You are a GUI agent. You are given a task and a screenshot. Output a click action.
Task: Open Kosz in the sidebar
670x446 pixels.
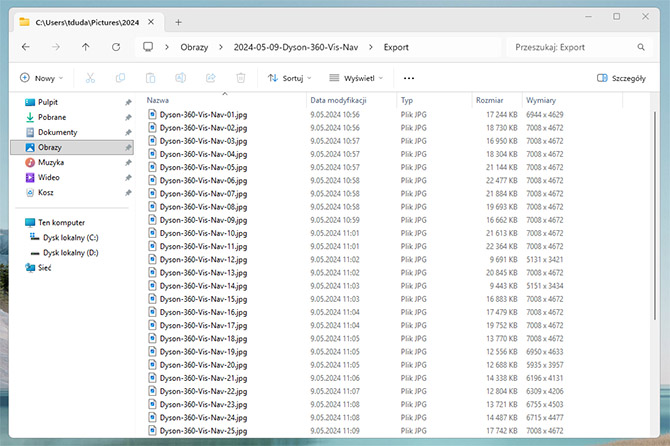click(x=46, y=193)
